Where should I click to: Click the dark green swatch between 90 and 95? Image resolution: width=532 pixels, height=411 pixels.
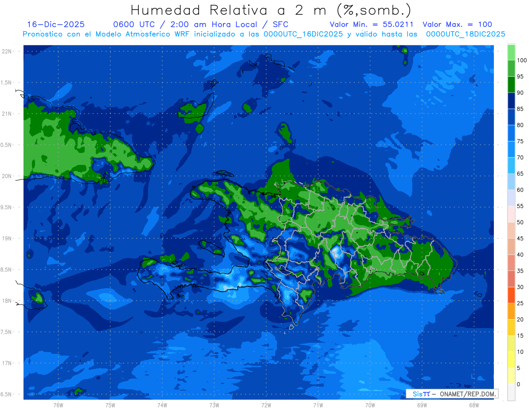click(511, 85)
